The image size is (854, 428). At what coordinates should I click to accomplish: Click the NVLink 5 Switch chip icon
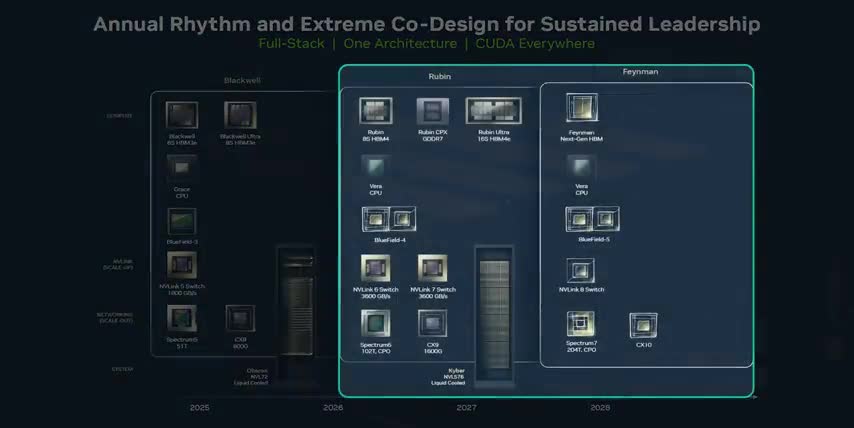click(x=182, y=266)
